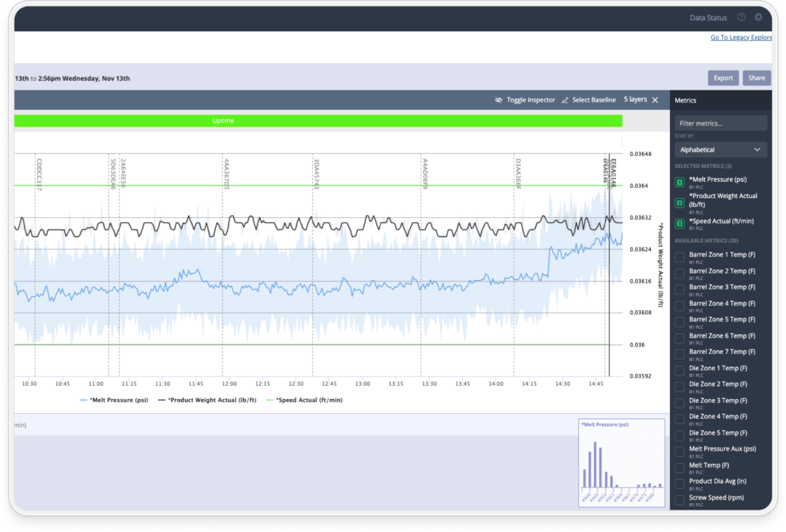
Task: Click the green Melt Pressure metric icon
Action: point(679,182)
